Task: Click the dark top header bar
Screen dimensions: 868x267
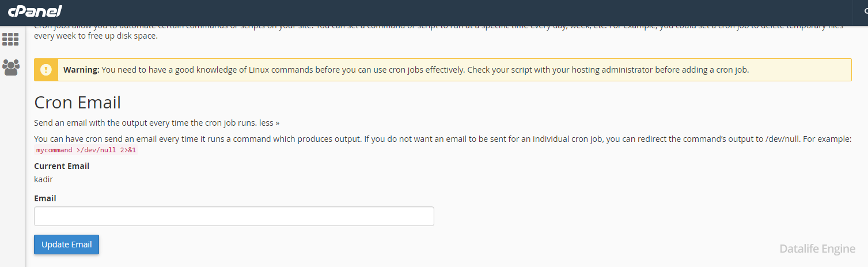Action: coord(434,12)
